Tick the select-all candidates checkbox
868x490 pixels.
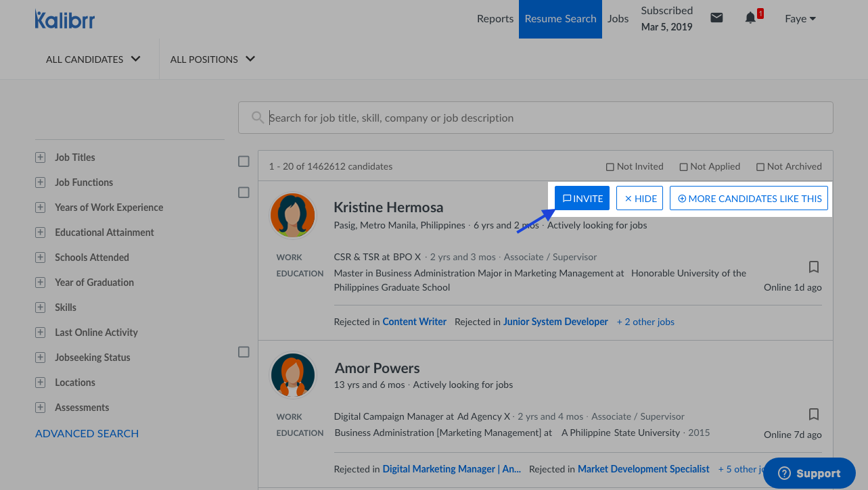[x=244, y=162]
